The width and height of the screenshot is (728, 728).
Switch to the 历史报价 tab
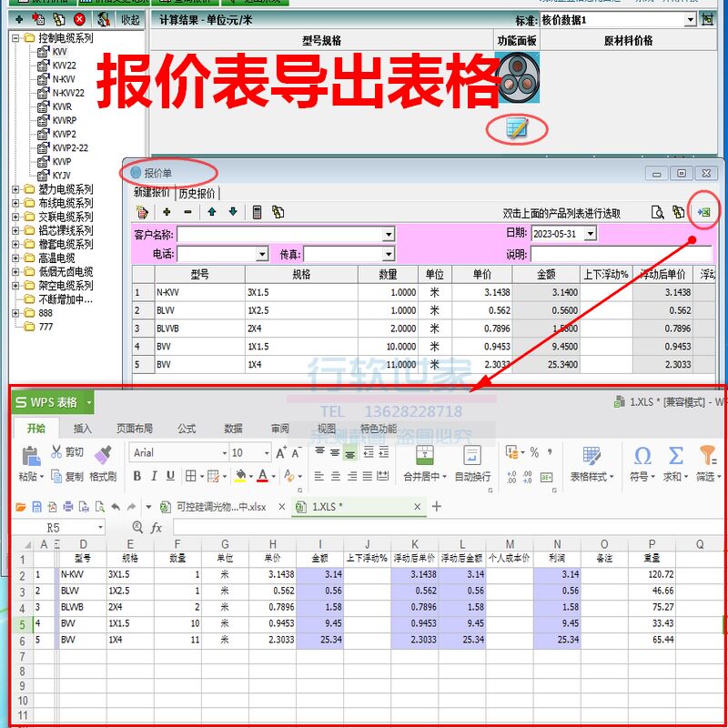(x=197, y=193)
